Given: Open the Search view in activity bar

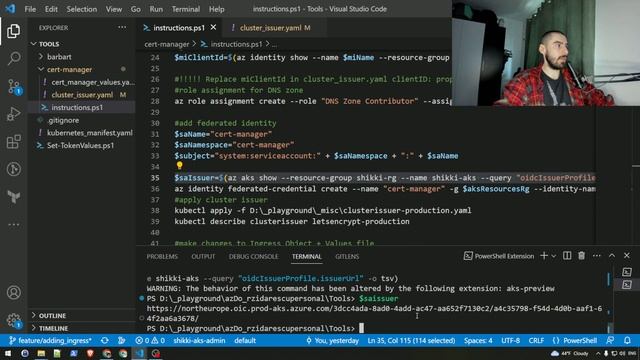Looking at the screenshot, I should (13, 59).
